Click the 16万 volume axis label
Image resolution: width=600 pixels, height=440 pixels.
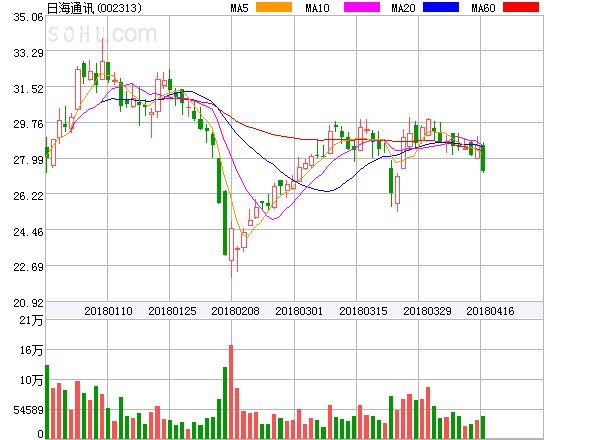pyautogui.click(x=31, y=350)
